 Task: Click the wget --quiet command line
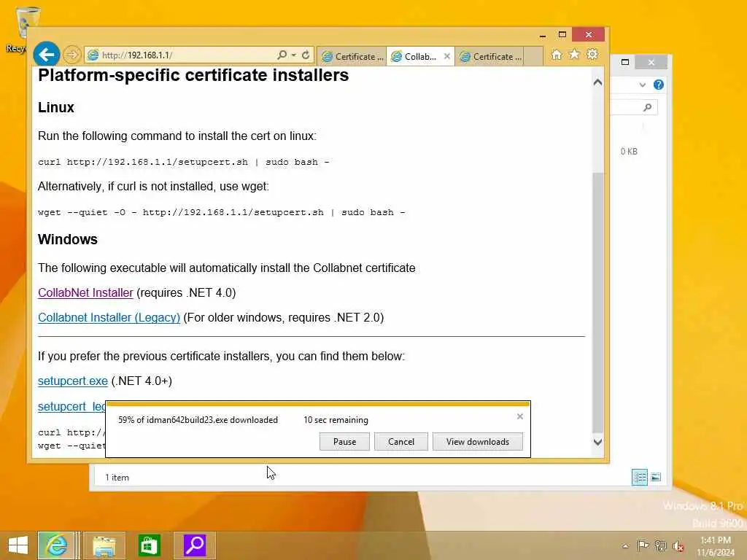[222, 212]
